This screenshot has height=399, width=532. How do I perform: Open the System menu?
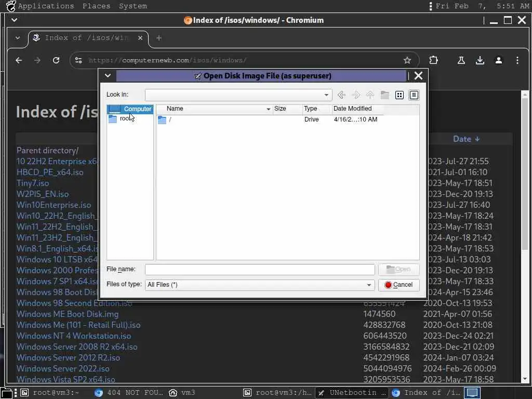coord(132,6)
